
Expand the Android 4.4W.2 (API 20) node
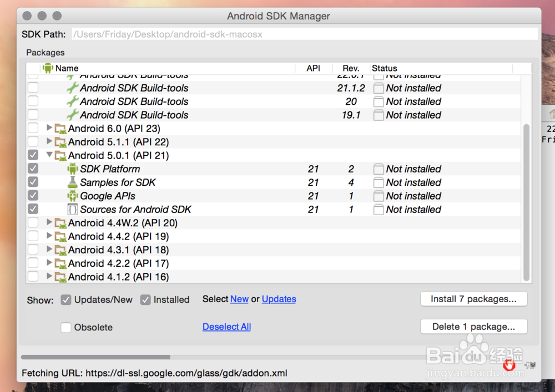[49, 222]
